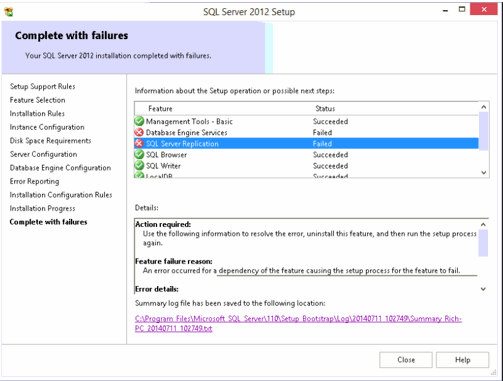Viewport: 503px width, 381px height.
Task: Click red error icon beside Database Engine Services
Action: [x=139, y=132]
